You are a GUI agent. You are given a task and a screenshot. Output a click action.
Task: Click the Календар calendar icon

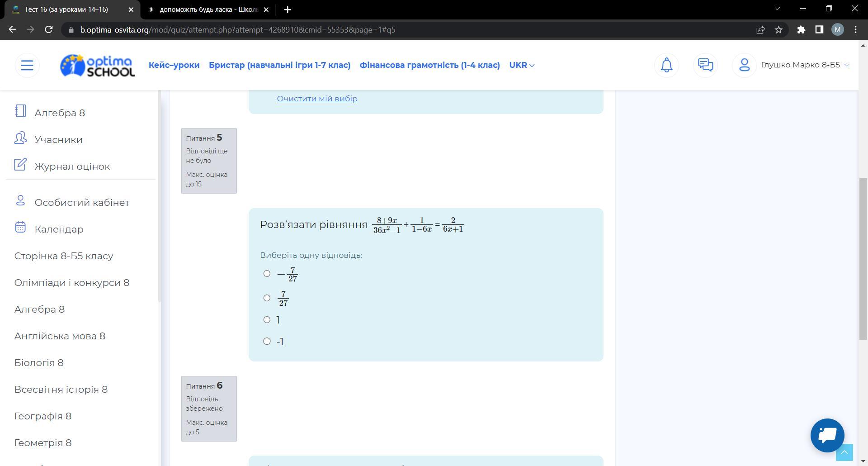[20, 227]
